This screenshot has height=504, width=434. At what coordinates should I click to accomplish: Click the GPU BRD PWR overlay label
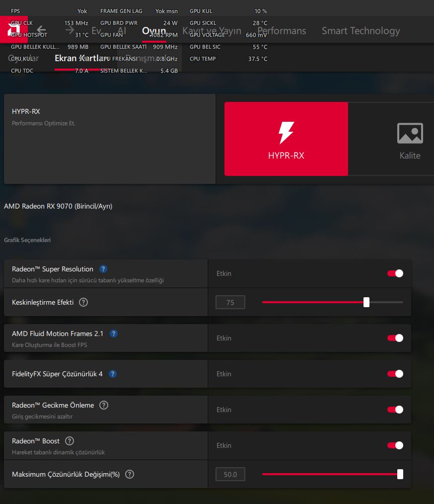[119, 23]
